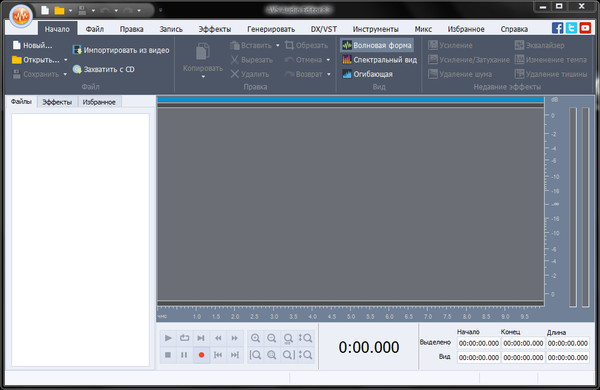600x390 pixels.
Task: Switch to the Эффекты side panel tab
Action: click(57, 102)
